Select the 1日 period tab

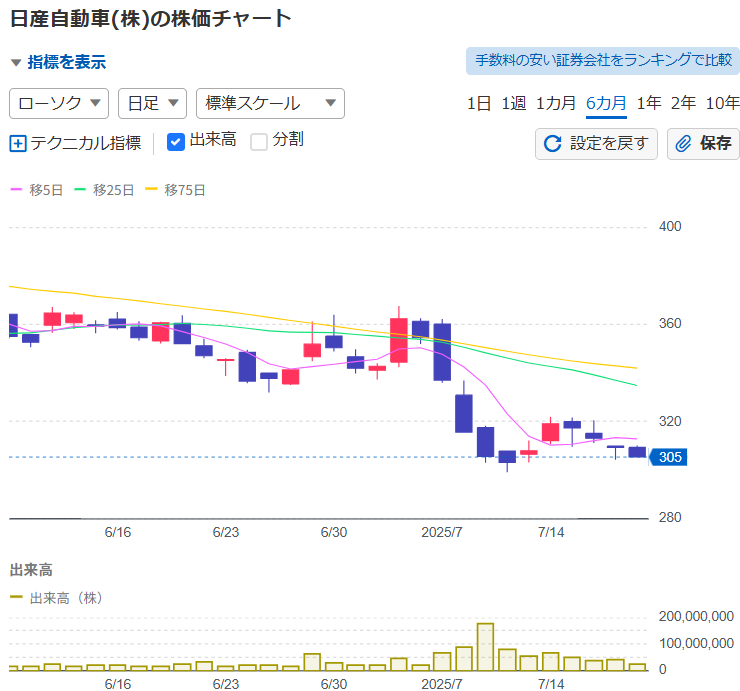pos(479,103)
